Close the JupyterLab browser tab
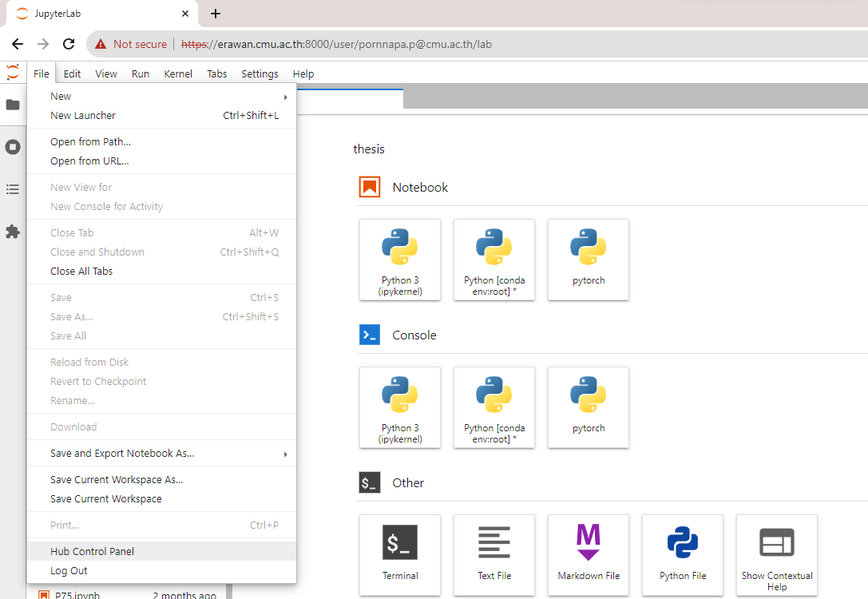This screenshot has width=868, height=599. [185, 14]
